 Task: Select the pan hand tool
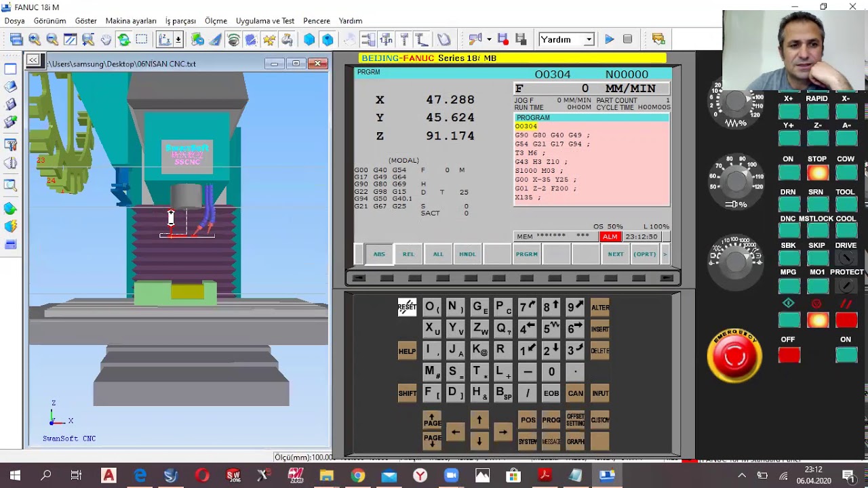coord(106,39)
